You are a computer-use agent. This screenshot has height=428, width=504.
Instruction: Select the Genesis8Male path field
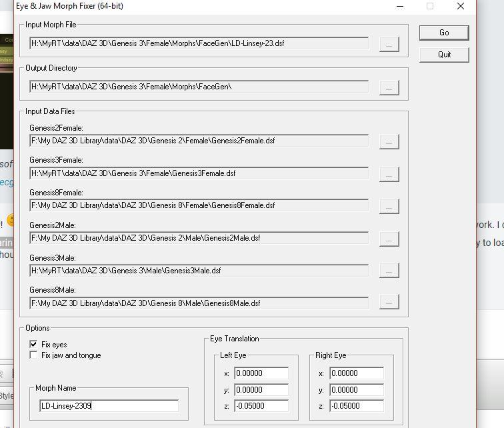point(199,303)
